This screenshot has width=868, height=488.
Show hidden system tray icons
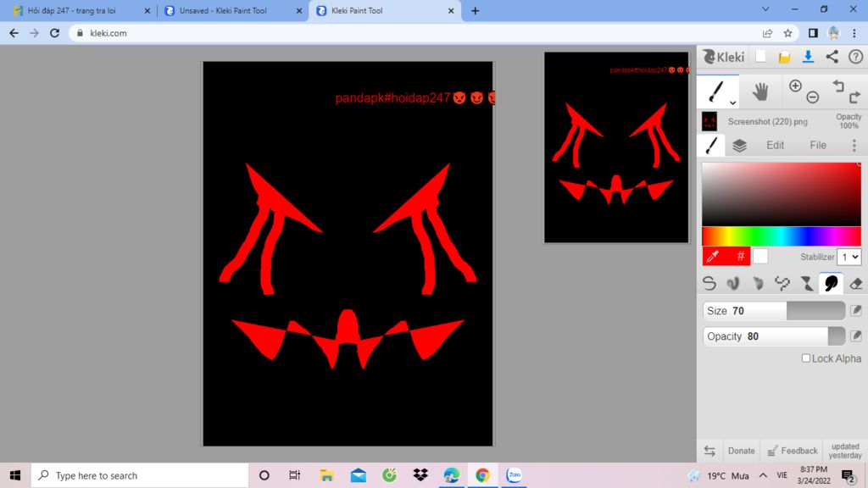[x=764, y=475]
